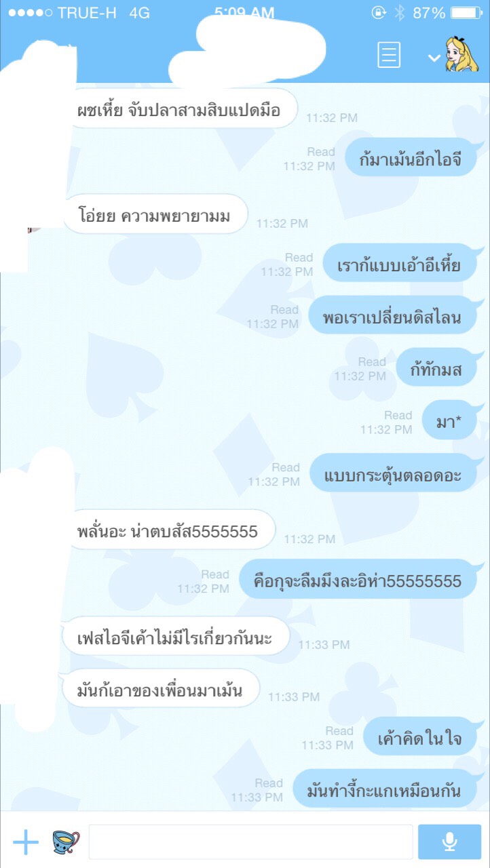Open stickers with the teacup icon
Image resolution: width=490 pixels, height=868 pixels.
coord(66,842)
